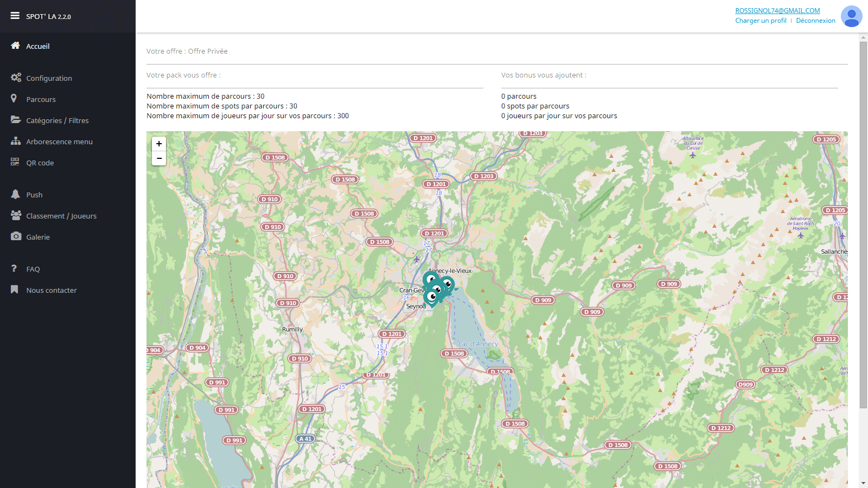The image size is (868, 488).
Task: Click Charger un profil link
Action: (x=761, y=21)
